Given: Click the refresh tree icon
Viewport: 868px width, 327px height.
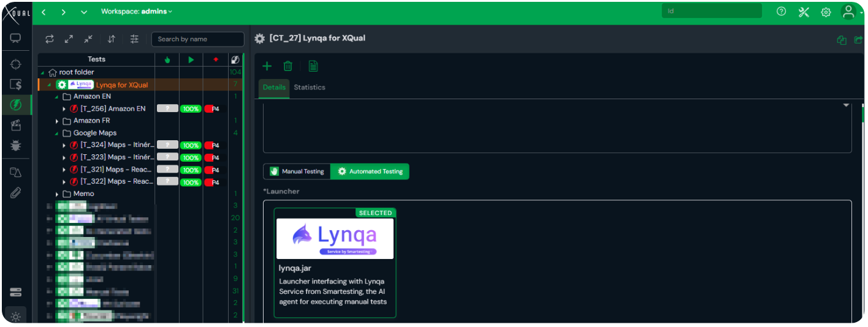Looking at the screenshot, I should (50, 39).
